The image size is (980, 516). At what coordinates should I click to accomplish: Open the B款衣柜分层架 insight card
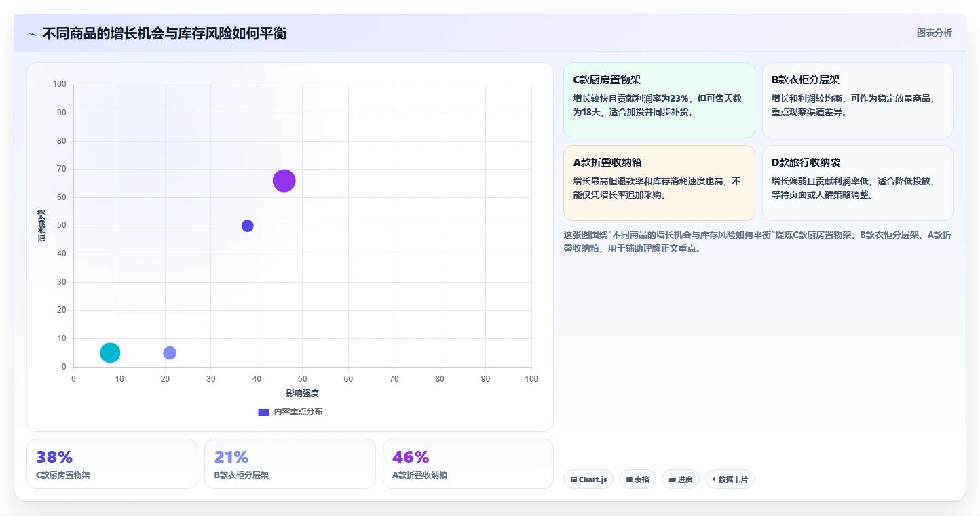[x=858, y=100]
